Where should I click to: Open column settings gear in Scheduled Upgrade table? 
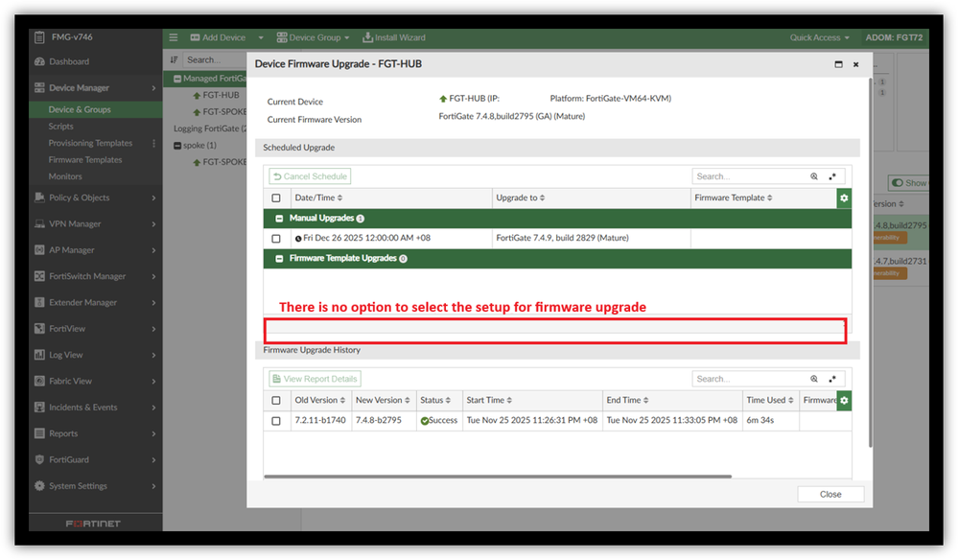pos(844,198)
